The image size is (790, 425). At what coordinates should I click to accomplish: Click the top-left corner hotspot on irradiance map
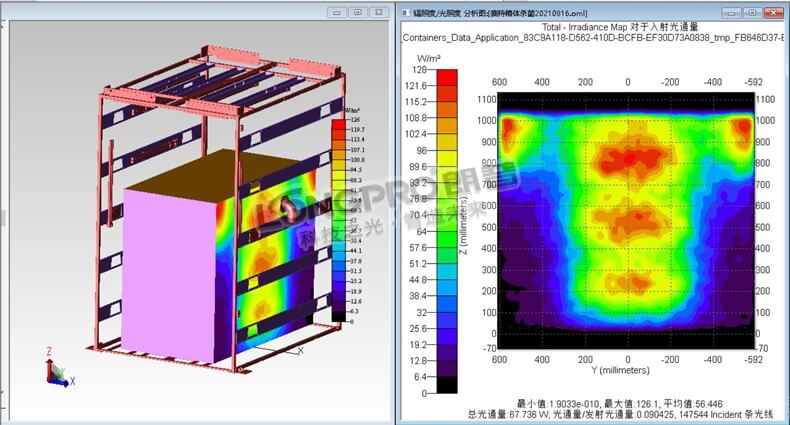click(x=510, y=130)
